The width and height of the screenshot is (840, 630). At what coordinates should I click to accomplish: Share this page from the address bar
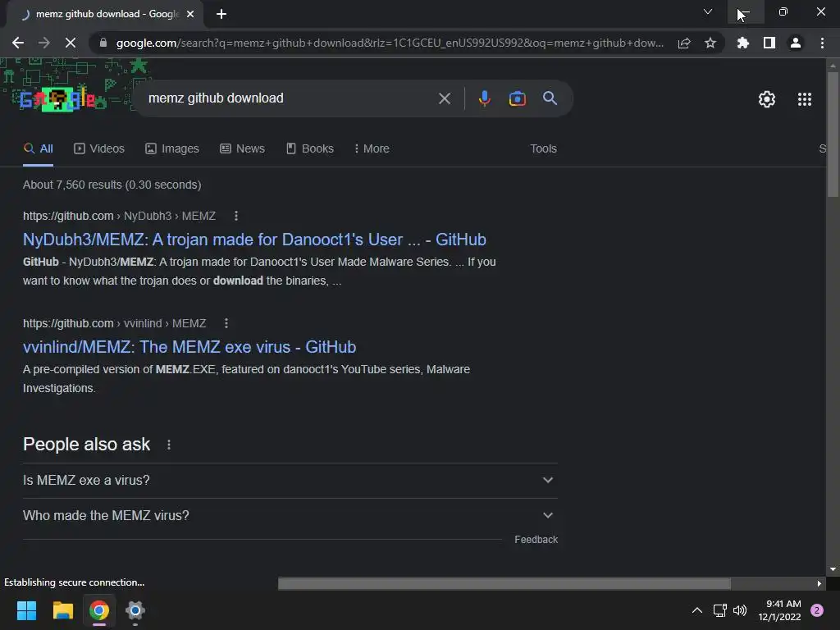[684, 43]
